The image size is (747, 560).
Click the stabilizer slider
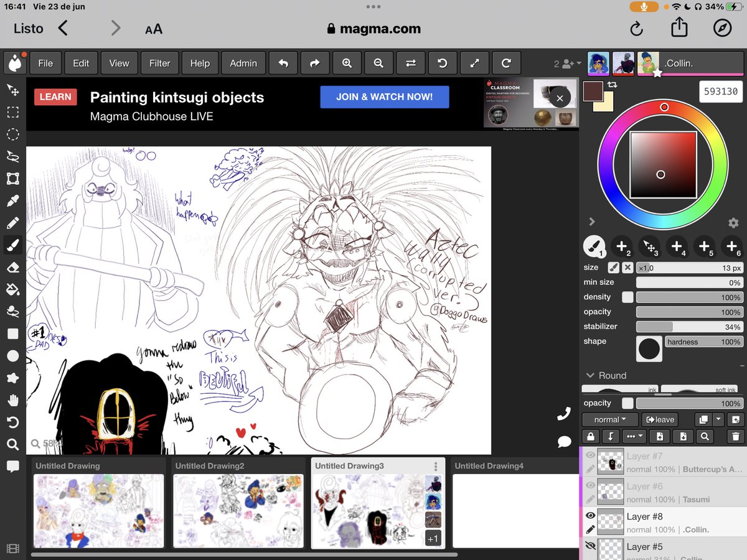point(690,327)
